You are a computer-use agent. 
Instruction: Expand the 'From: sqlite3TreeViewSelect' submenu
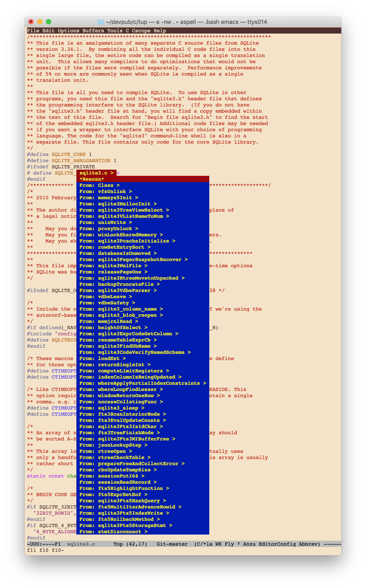click(x=143, y=210)
